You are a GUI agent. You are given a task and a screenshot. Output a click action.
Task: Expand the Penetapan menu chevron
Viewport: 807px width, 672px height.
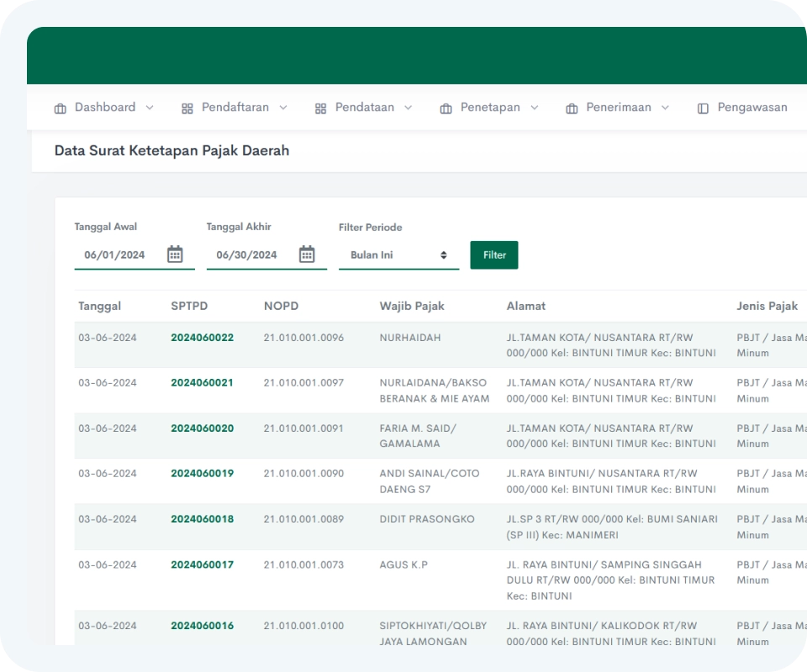click(x=535, y=108)
